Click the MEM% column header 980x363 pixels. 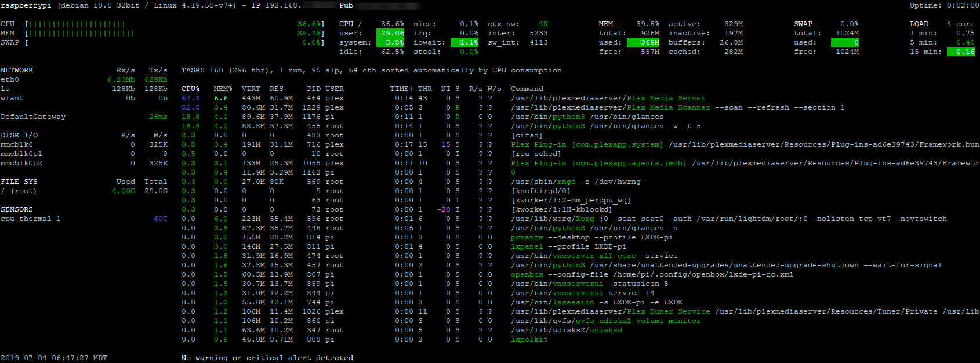click(223, 89)
